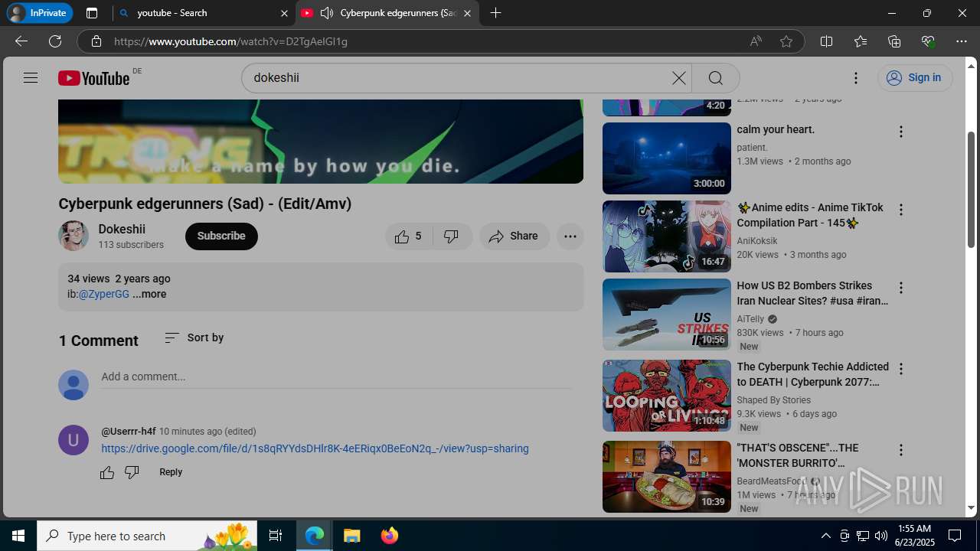The width and height of the screenshot is (980, 551).
Task: Like the comment by @Userrr-h4f
Action: (107, 472)
